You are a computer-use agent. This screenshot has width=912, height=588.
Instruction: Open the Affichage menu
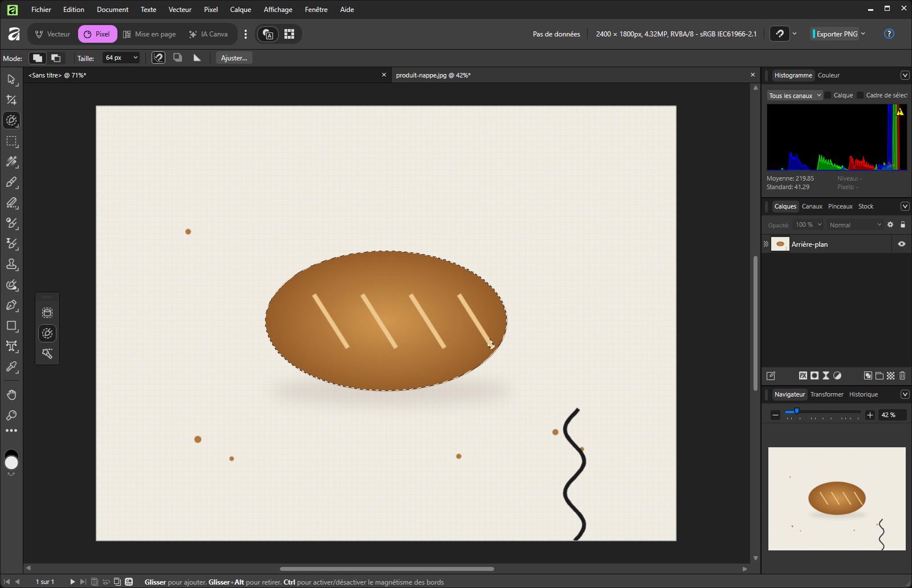(x=278, y=10)
